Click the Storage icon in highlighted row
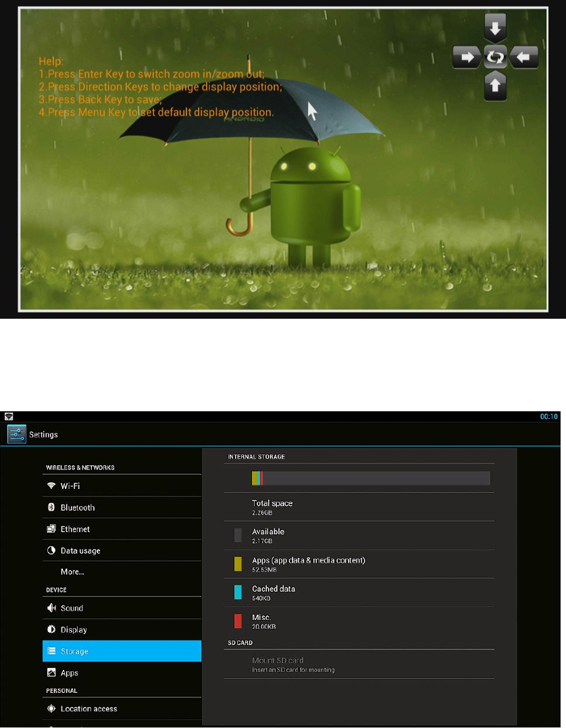566x728 pixels. pyautogui.click(x=51, y=651)
